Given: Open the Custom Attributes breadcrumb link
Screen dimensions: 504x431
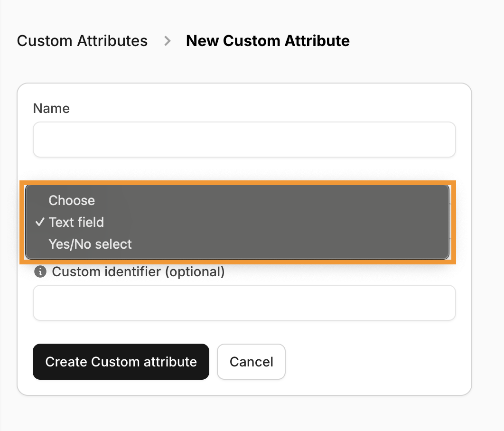Looking at the screenshot, I should 82,41.
